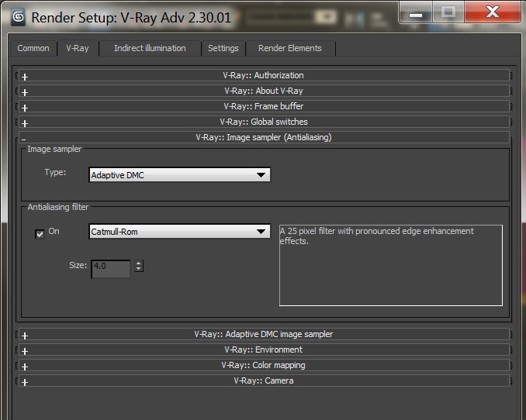
Task: Open the Catmull-Rom antialiasing filter dropdown
Action: (x=179, y=232)
